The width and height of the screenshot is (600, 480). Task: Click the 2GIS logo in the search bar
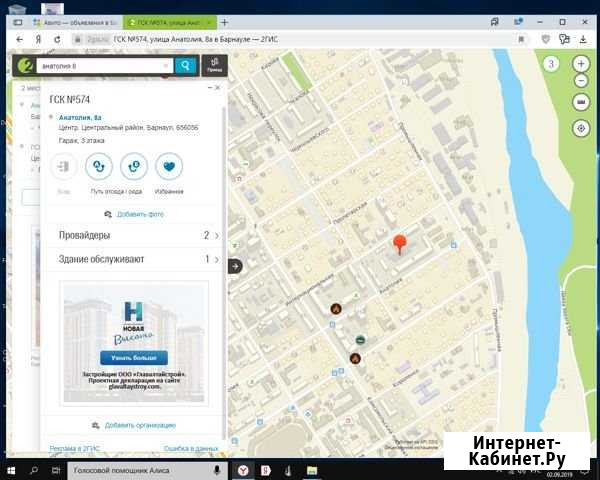click(24, 66)
